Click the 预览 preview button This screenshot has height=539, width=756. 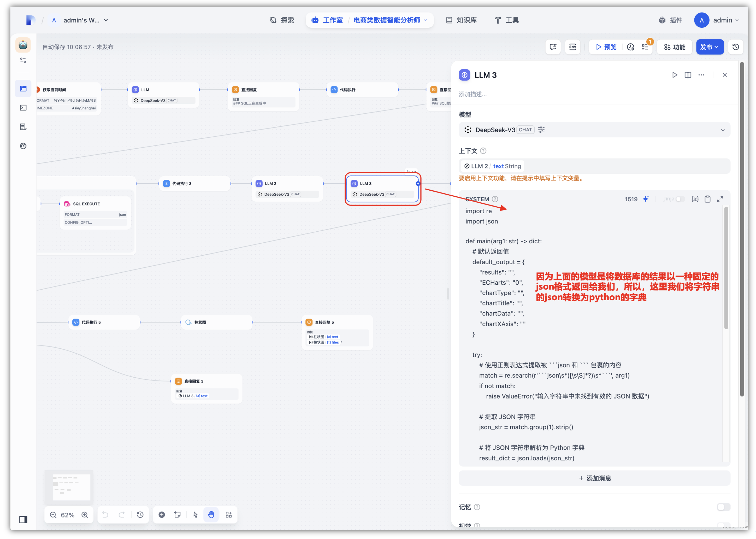[606, 47]
